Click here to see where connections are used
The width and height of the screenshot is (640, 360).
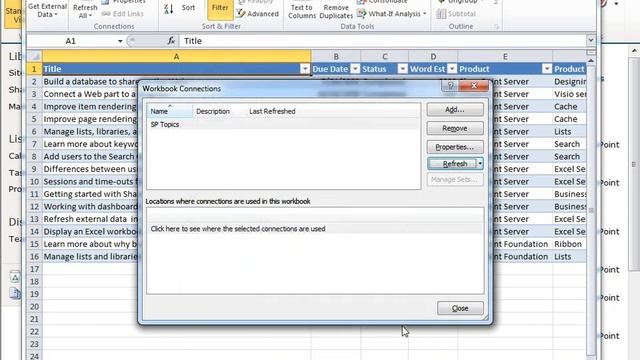238,229
